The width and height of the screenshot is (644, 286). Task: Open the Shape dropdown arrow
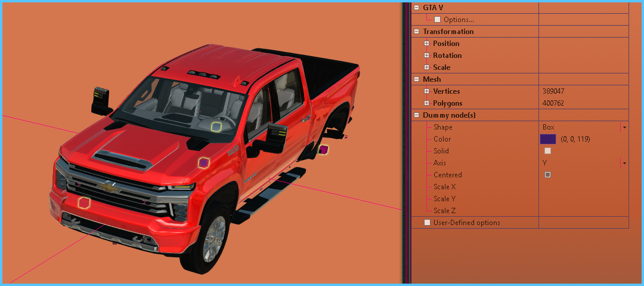(x=624, y=127)
